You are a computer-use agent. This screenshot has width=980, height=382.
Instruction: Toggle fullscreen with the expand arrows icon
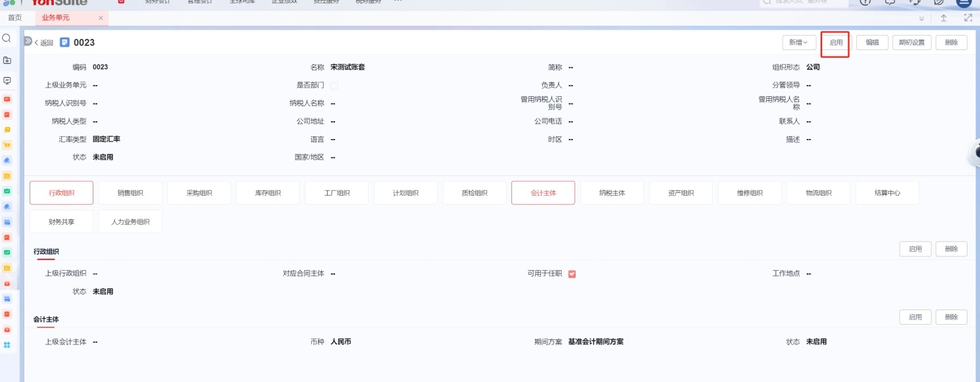[967, 18]
